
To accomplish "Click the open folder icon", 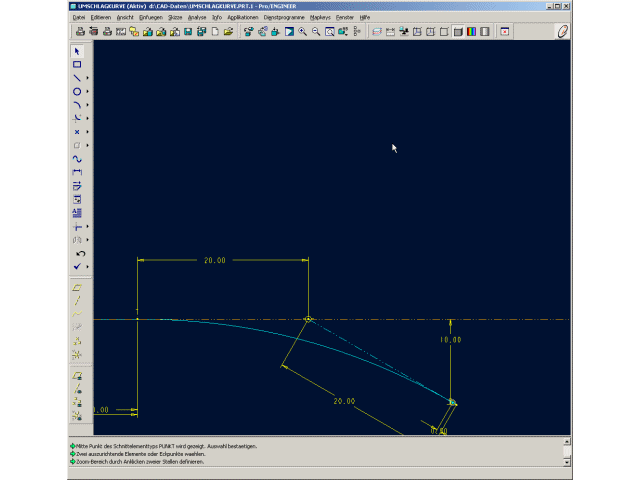I will pyautogui.click(x=229, y=31).
